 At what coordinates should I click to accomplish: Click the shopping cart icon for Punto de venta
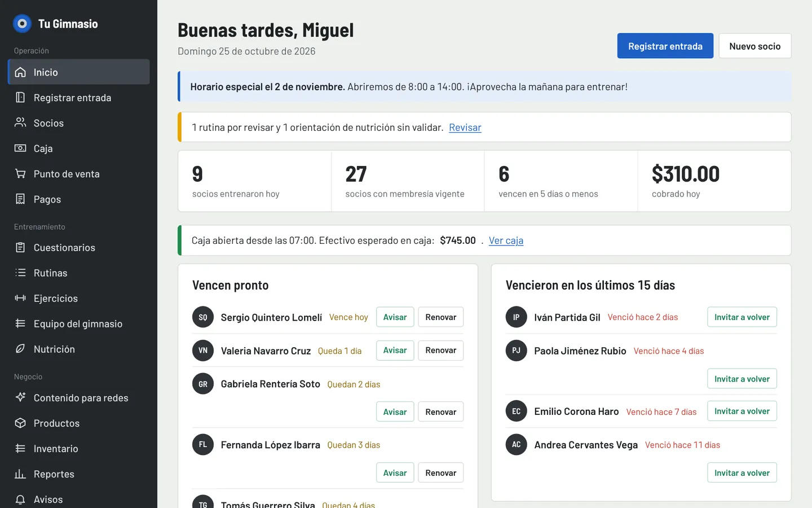(x=20, y=174)
